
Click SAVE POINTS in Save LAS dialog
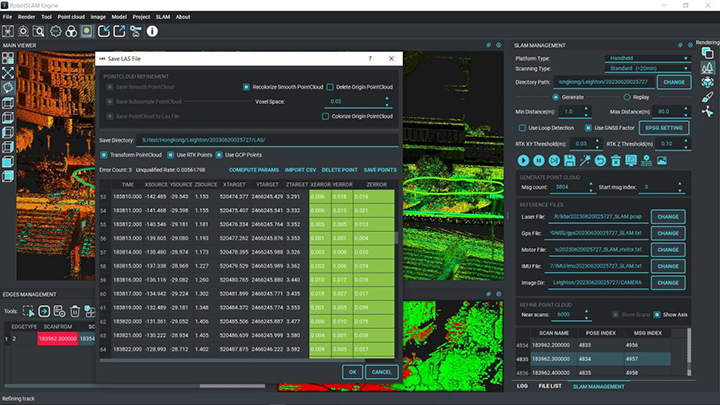tap(380, 170)
